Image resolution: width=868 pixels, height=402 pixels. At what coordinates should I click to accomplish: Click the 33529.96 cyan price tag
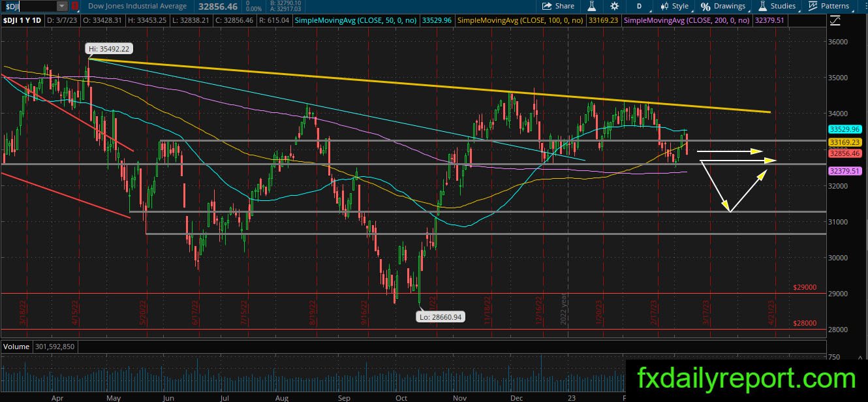(845, 129)
